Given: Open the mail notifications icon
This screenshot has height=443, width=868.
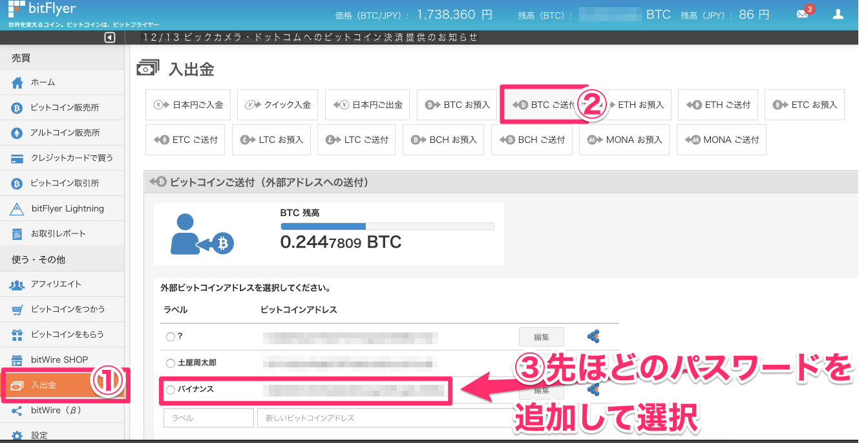Looking at the screenshot, I should click(802, 14).
